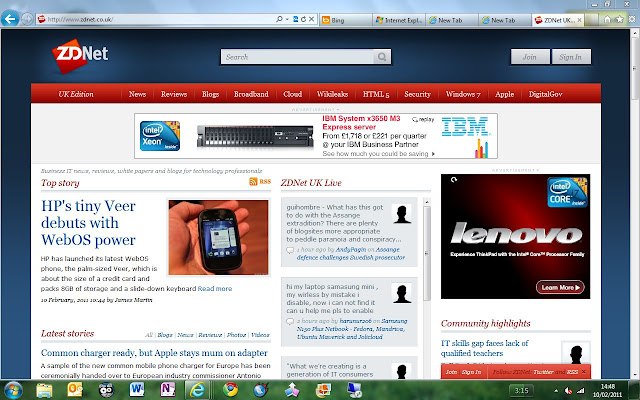Open the Samsung N150 Plus Netbook link
The width and height of the screenshot is (640, 400).
[351, 329]
